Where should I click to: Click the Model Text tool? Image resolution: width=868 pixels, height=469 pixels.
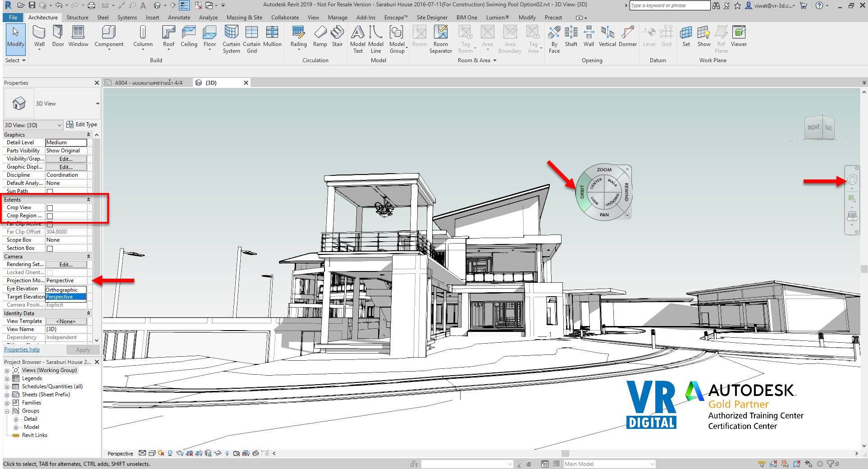(357, 40)
